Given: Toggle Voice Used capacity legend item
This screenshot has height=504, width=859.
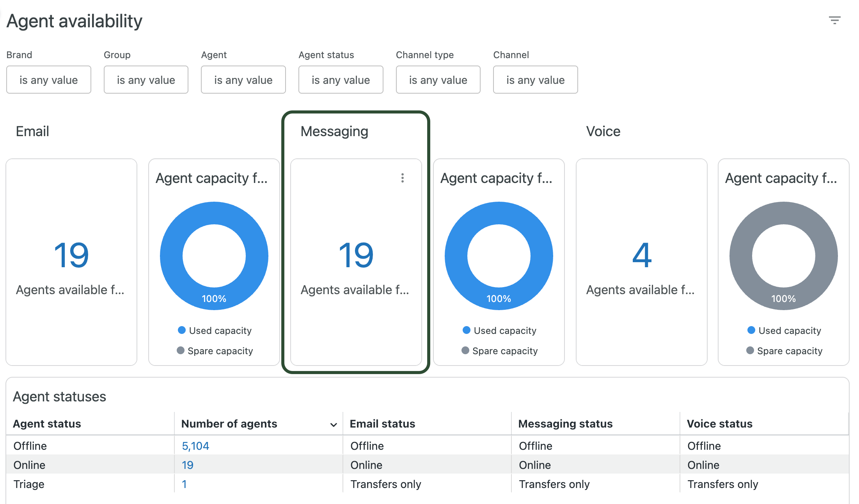Looking at the screenshot, I should 784,330.
